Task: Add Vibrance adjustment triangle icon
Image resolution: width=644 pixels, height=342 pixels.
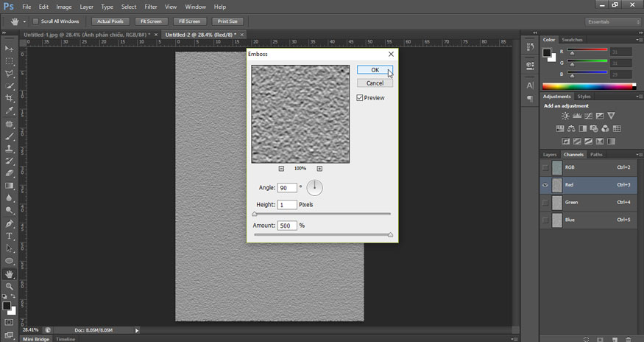Action: click(611, 116)
